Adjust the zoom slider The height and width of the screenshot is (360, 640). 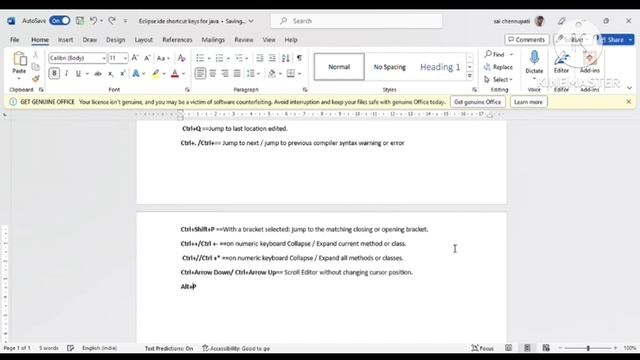click(588, 348)
